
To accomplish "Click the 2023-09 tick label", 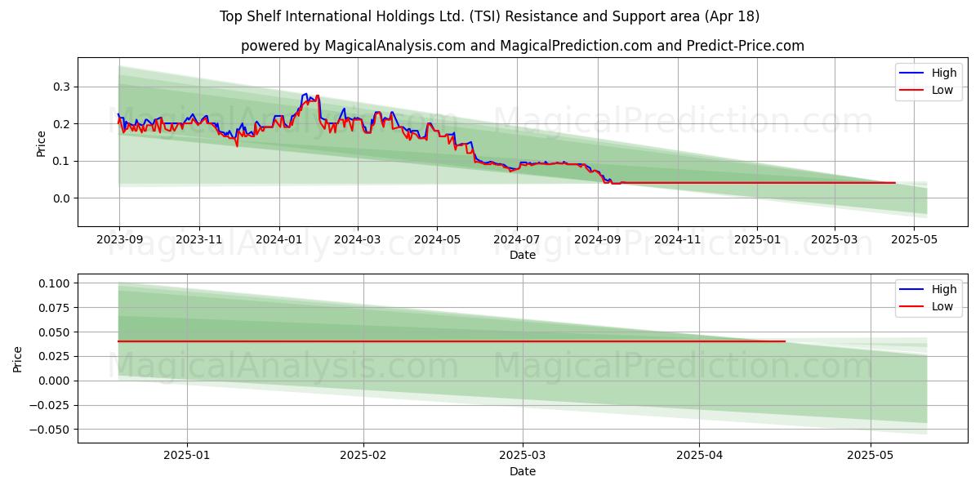I will pos(119,239).
